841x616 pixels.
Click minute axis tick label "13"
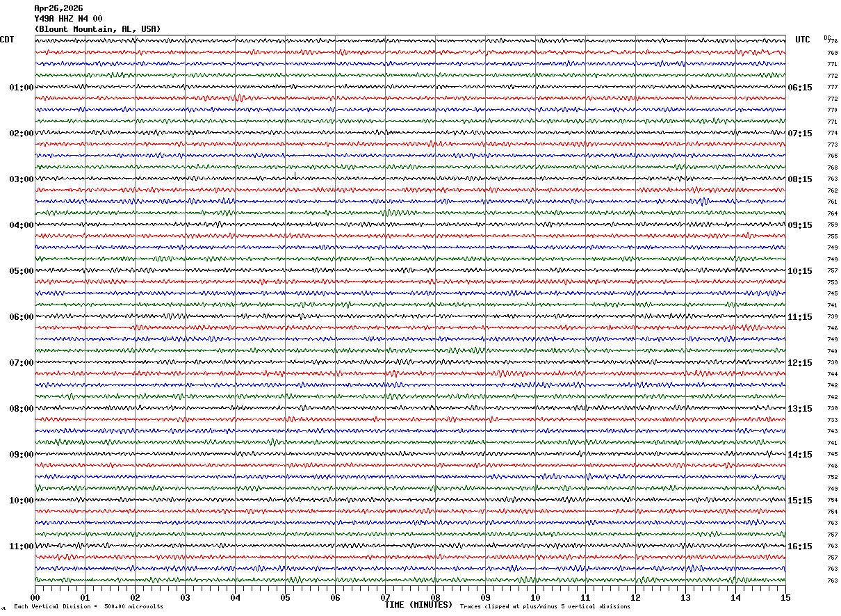pyautogui.click(x=685, y=597)
